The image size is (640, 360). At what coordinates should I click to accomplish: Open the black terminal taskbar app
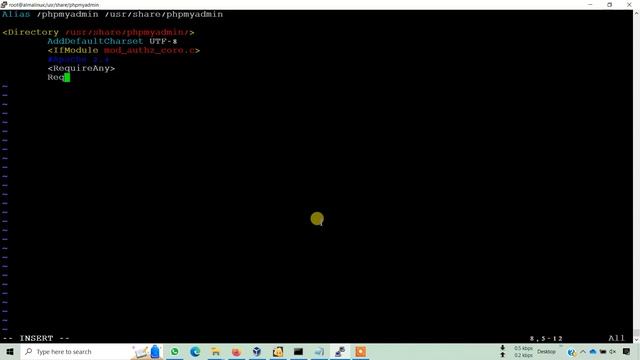pos(298,351)
